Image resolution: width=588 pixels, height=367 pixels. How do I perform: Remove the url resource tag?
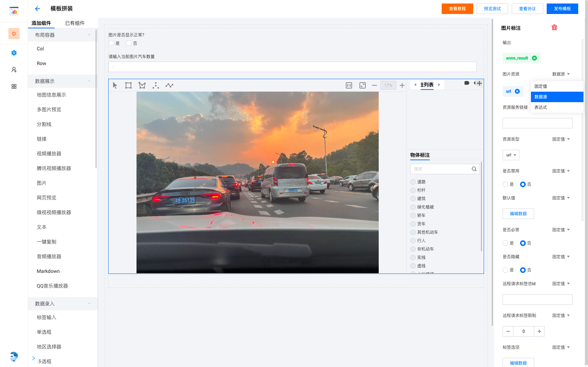click(x=517, y=91)
